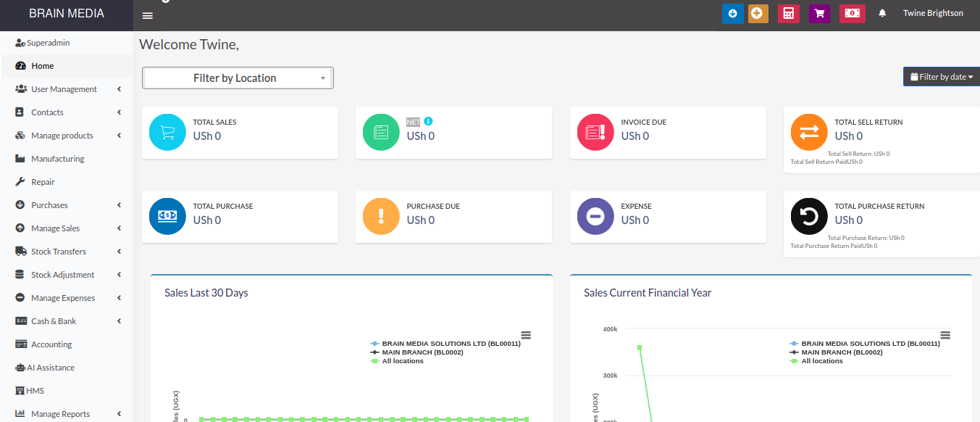This screenshot has width=980, height=422.
Task: Open Accounting menu item
Action: [67, 344]
